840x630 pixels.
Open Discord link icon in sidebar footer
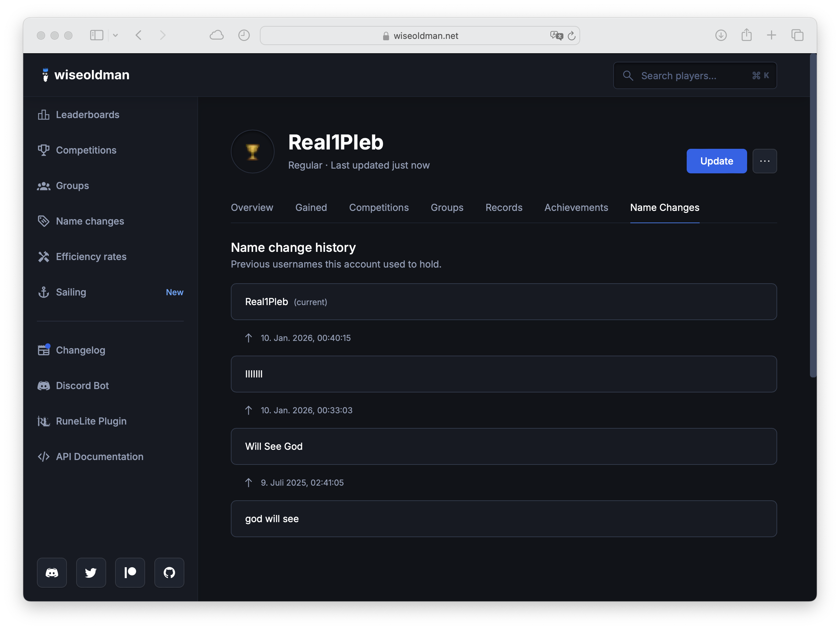pyautogui.click(x=52, y=572)
